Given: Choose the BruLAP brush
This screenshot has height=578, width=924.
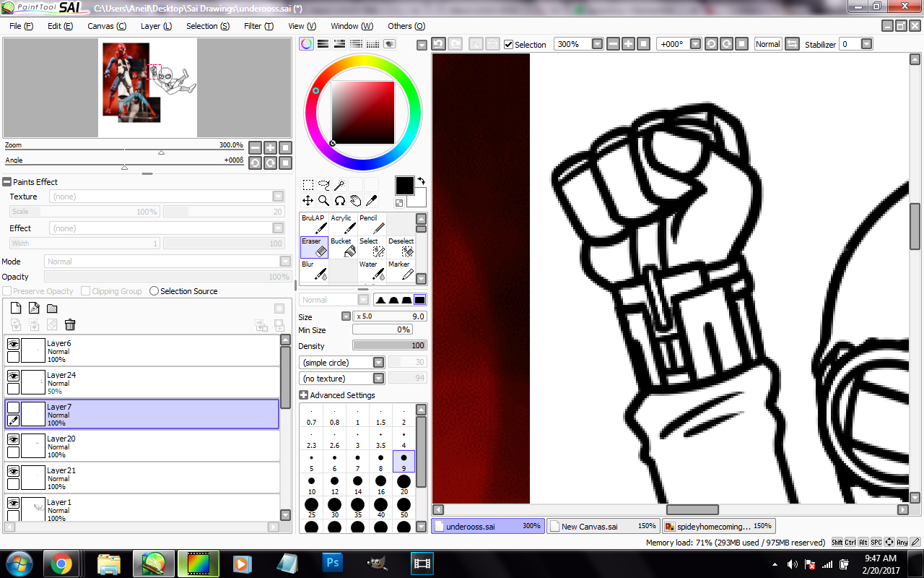Looking at the screenshot, I should pos(314,224).
